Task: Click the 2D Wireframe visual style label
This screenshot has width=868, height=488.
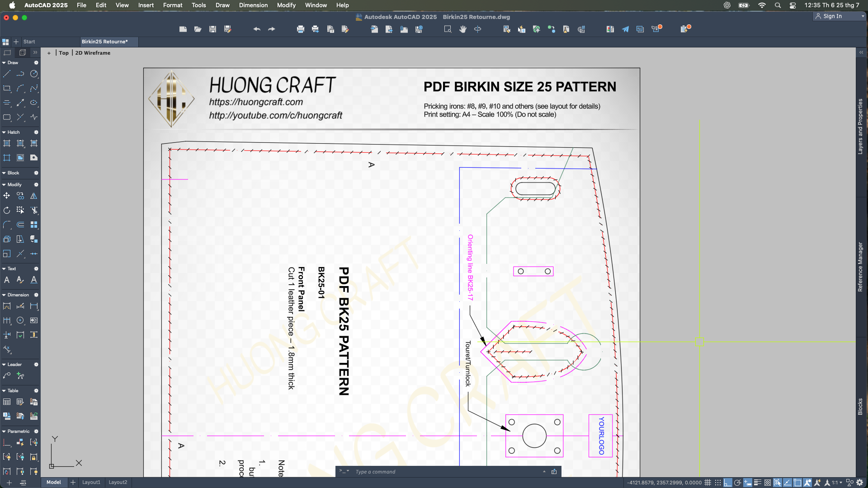Action: (93, 53)
